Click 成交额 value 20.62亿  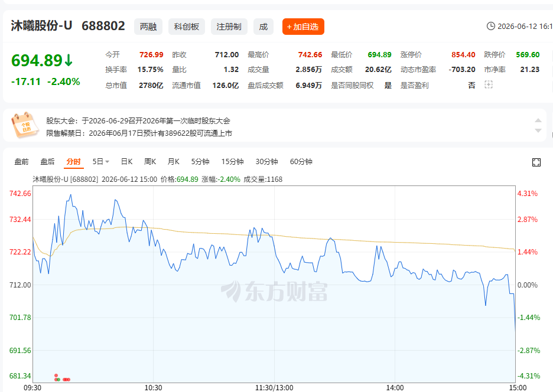pos(378,70)
